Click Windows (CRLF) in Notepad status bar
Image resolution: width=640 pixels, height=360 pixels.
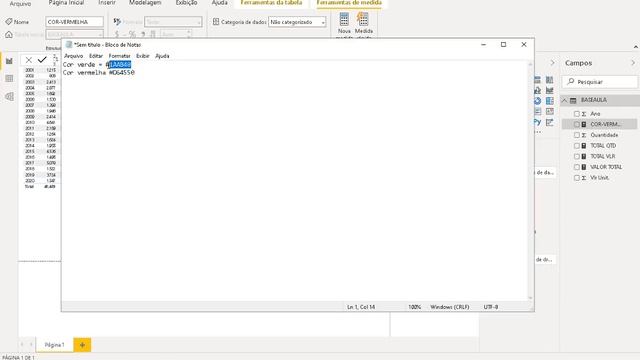point(449,307)
